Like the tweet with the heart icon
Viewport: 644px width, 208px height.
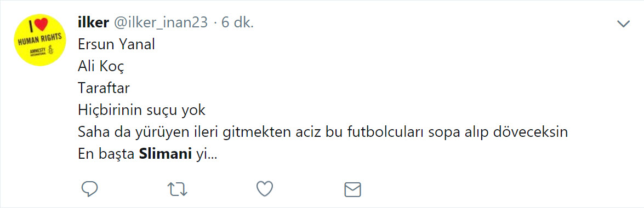pos(265,189)
